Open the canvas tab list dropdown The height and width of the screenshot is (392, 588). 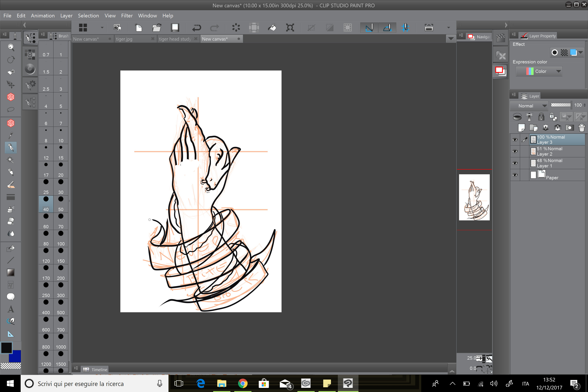point(451,39)
